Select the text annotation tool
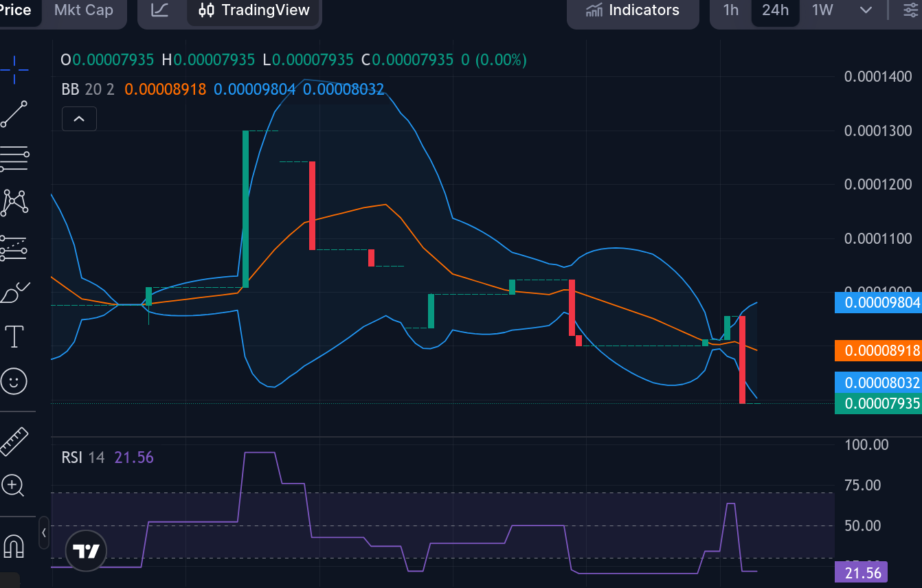Viewport: 922px width, 588px height. click(x=14, y=337)
